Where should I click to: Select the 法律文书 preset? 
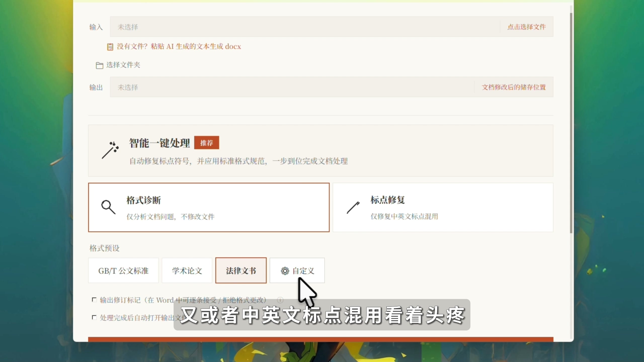(x=241, y=270)
